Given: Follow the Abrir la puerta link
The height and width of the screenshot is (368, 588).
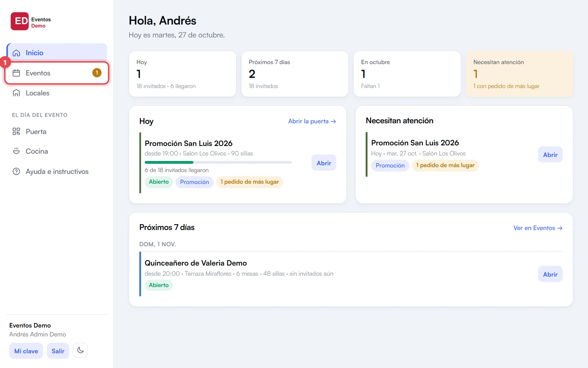Looking at the screenshot, I should click(x=312, y=121).
